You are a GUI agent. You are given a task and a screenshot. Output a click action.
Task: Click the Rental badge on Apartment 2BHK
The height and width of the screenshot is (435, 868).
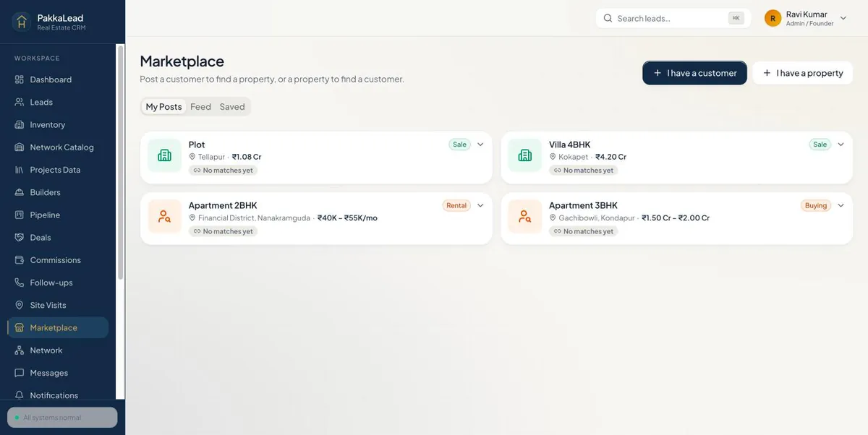[x=456, y=205]
